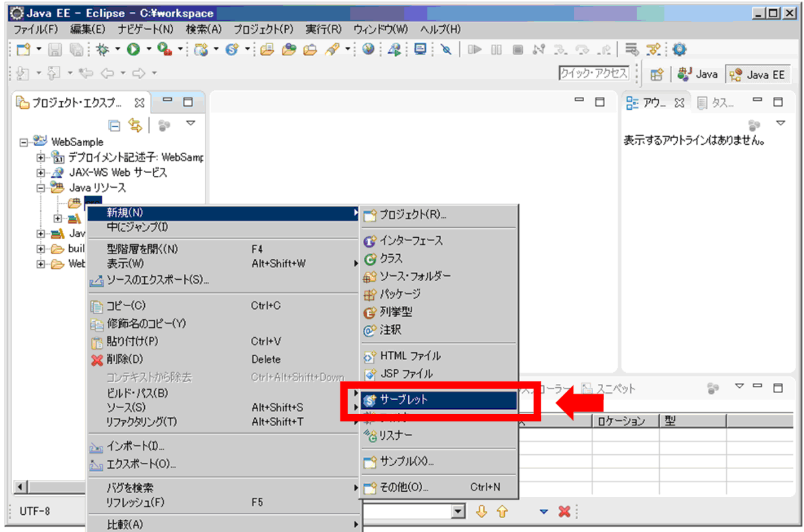
Task: Choose クラス in the New submenu
Action: (x=391, y=259)
